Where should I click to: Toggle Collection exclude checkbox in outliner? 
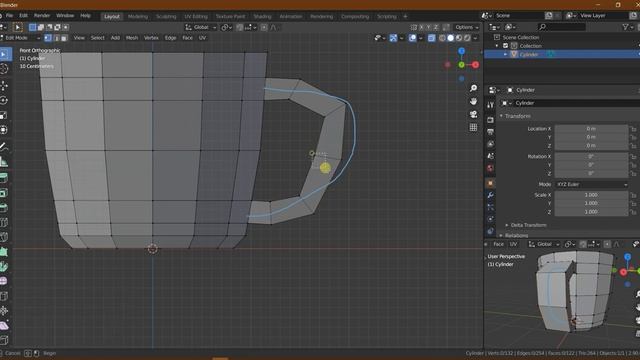click(506, 46)
